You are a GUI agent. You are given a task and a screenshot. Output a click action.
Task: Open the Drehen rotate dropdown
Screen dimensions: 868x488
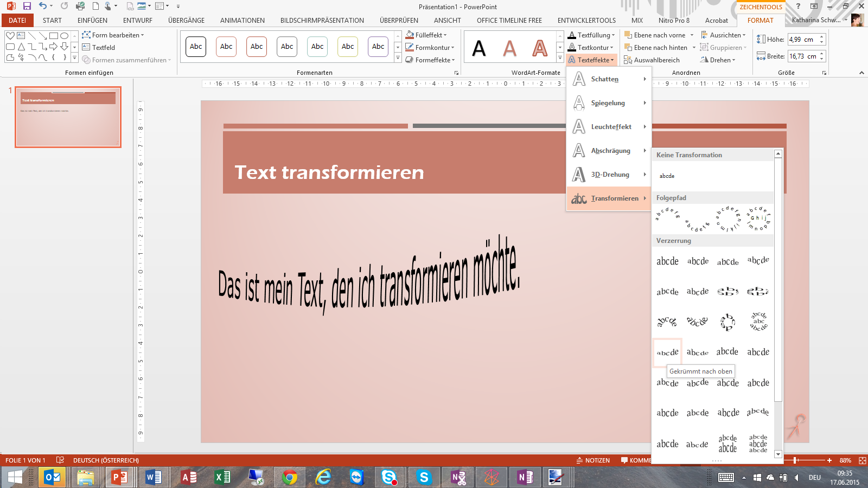[x=719, y=60]
